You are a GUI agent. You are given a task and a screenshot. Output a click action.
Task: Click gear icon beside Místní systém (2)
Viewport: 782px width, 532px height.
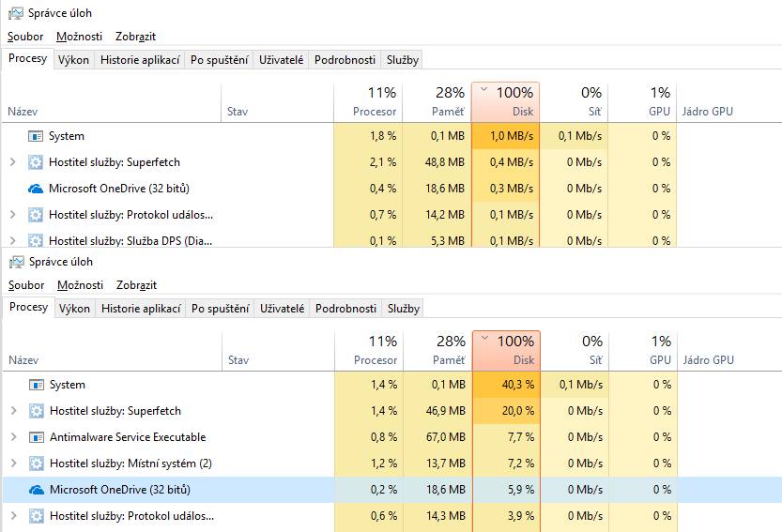(37, 464)
